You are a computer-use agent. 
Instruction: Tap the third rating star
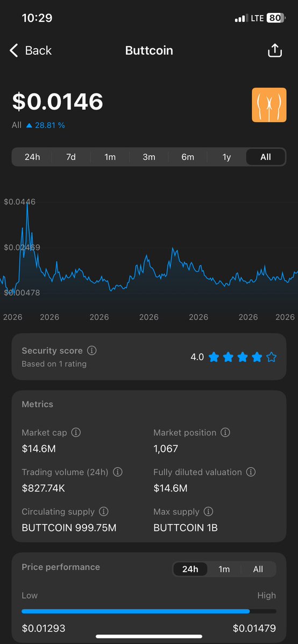(243, 357)
